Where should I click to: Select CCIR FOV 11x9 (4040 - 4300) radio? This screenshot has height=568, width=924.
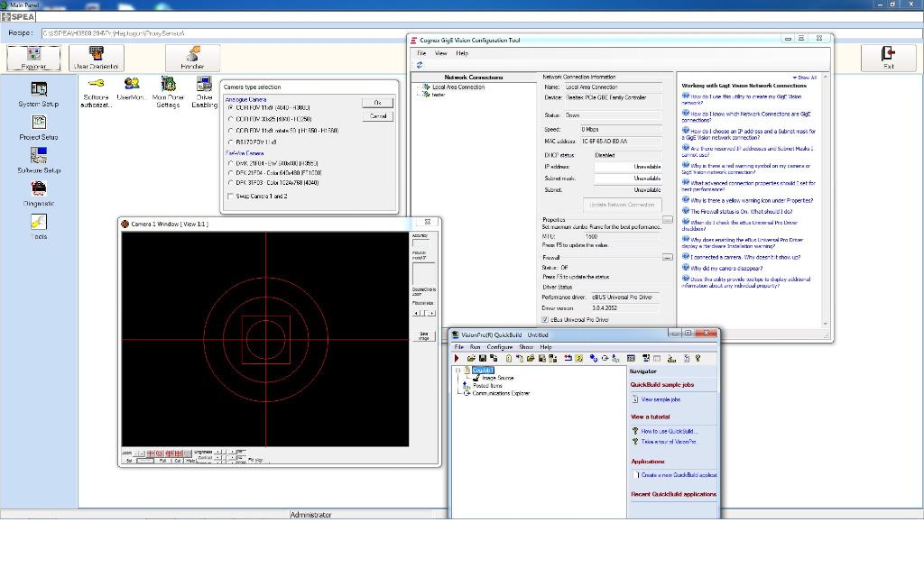(231, 108)
